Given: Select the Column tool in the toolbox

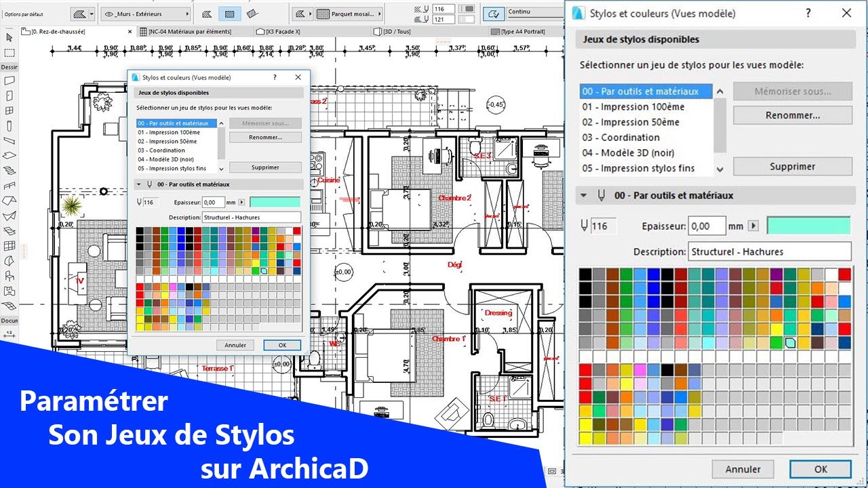Looking at the screenshot, I should [x=9, y=126].
